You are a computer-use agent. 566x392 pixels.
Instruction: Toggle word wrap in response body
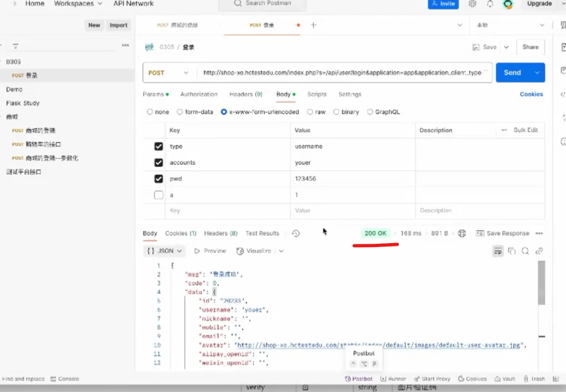click(498, 251)
